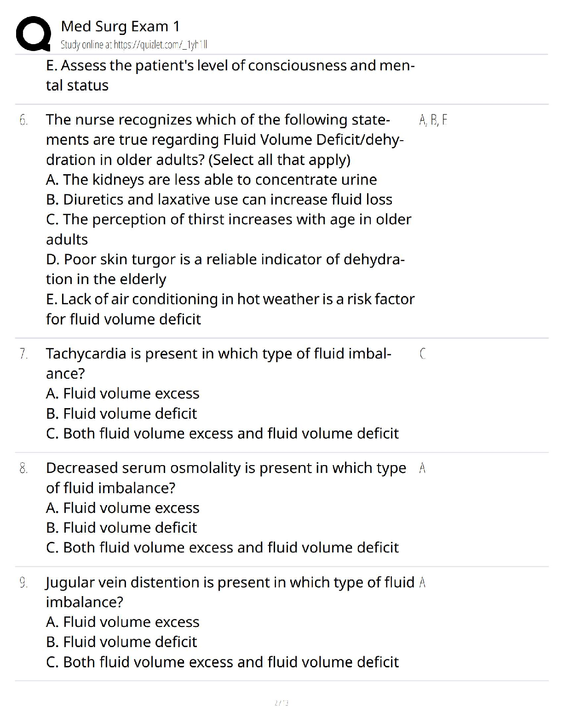Click the page number at the bottom
This screenshot has width=563, height=728.
click(281, 703)
